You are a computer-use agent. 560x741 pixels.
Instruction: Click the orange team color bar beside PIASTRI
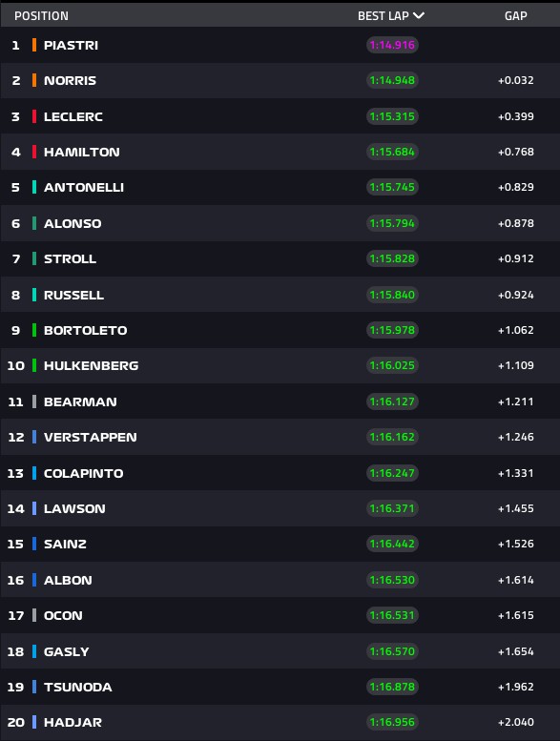click(x=34, y=45)
